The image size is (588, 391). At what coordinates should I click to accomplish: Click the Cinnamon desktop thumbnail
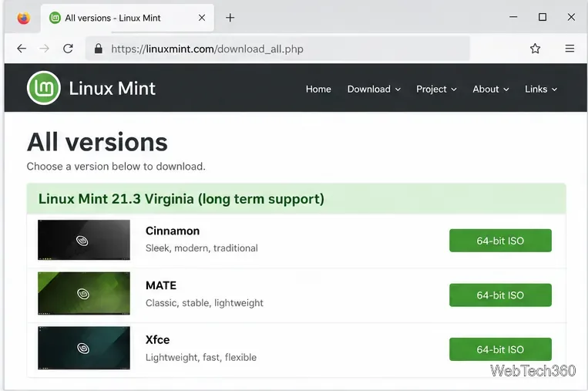point(84,240)
